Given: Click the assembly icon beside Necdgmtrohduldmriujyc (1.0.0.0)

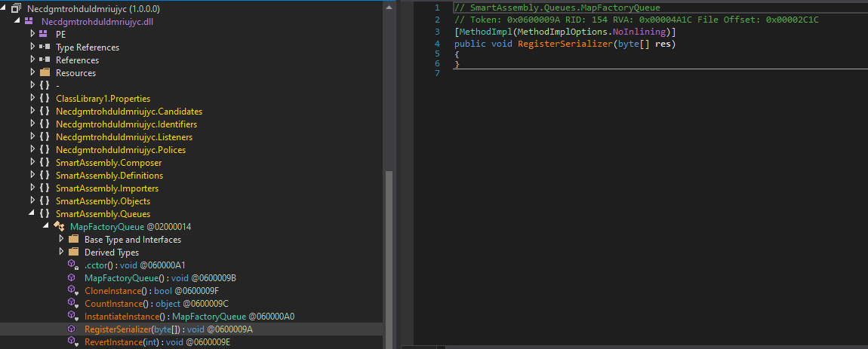Looking at the screenshot, I should coord(16,9).
